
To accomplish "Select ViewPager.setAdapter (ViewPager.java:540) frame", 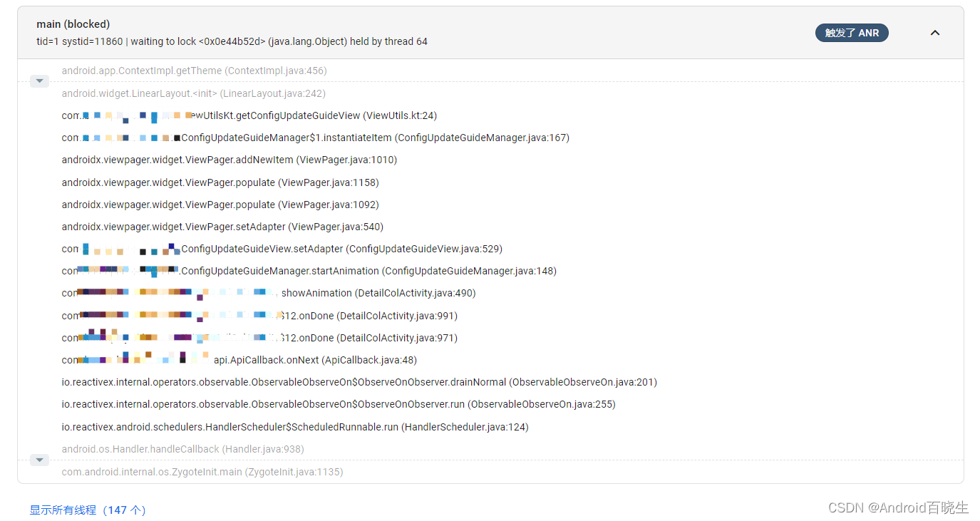I will [x=222, y=227].
